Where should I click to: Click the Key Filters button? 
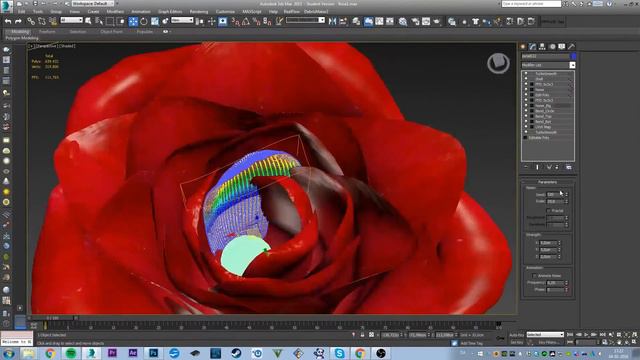[x=549, y=342]
